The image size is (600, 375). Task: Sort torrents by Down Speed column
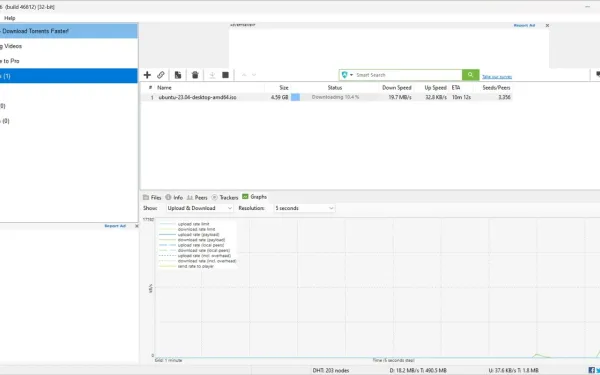[x=397, y=88]
